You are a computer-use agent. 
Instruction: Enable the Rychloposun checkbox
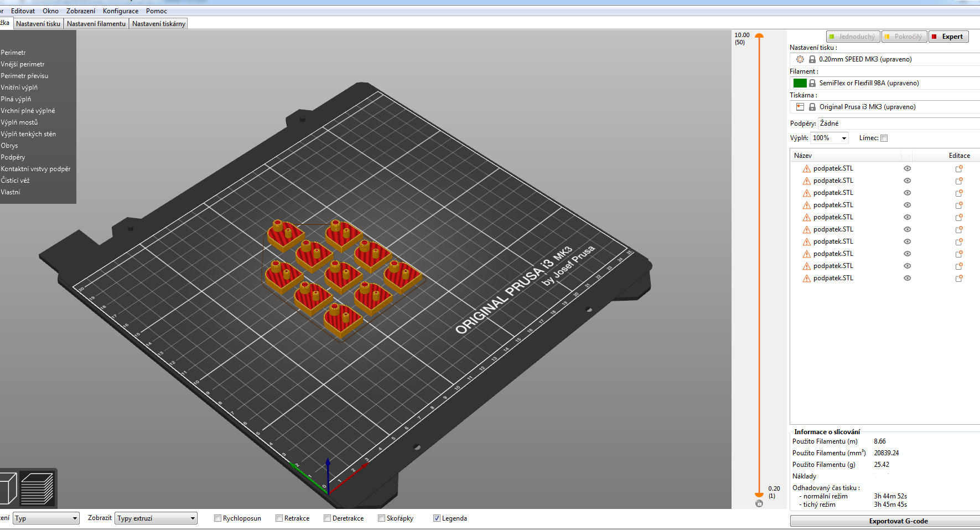(x=218, y=518)
